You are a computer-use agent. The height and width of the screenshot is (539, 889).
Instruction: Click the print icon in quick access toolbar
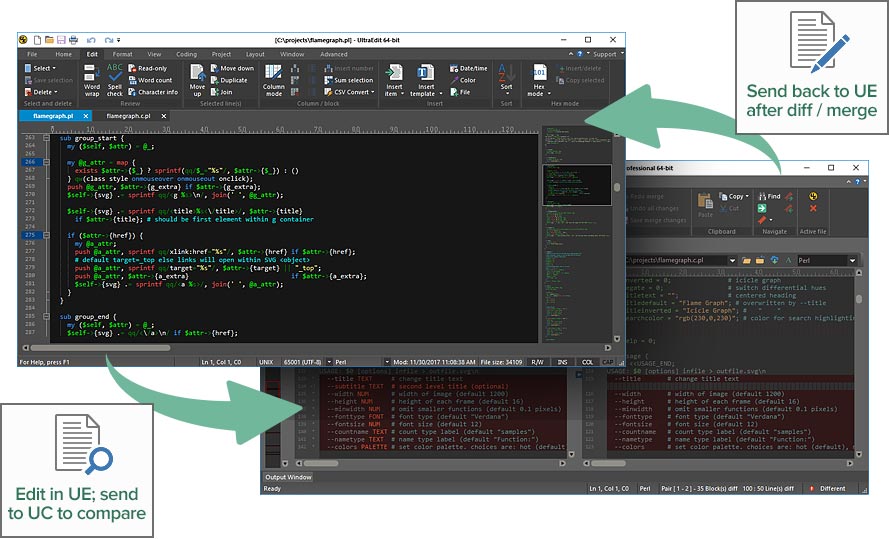[73, 40]
